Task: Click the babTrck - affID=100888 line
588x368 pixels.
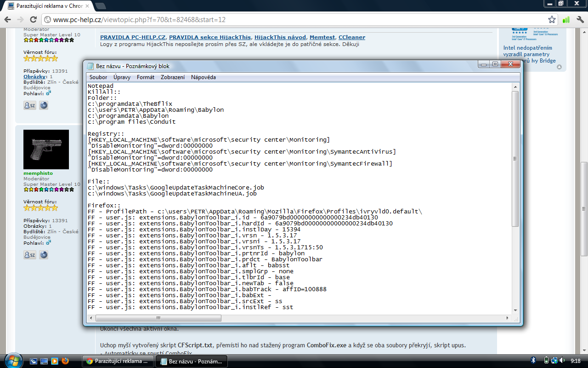Action: pos(207,289)
